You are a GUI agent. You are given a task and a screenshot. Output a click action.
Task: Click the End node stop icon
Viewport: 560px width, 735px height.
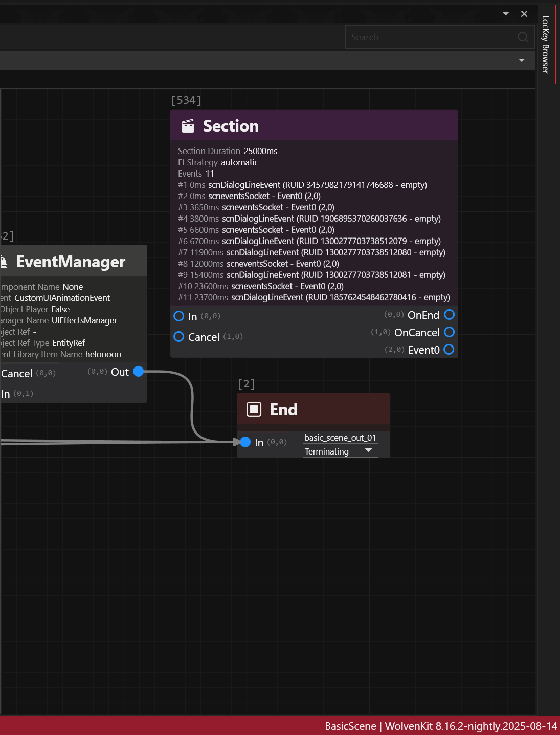point(254,409)
